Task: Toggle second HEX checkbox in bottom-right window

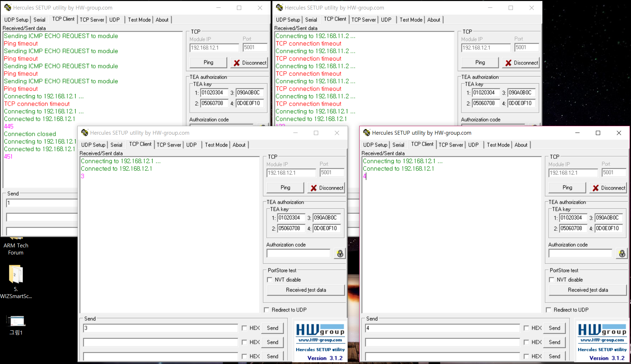Action: click(x=526, y=342)
